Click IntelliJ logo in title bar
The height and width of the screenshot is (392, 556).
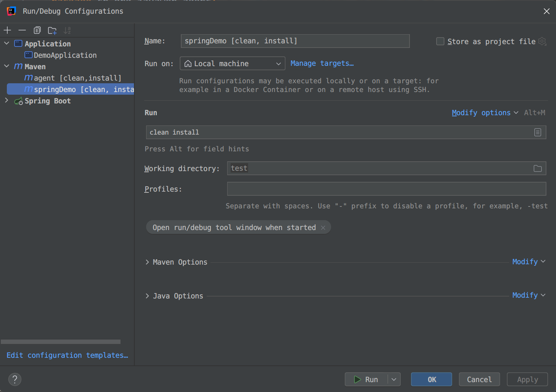coord(11,11)
